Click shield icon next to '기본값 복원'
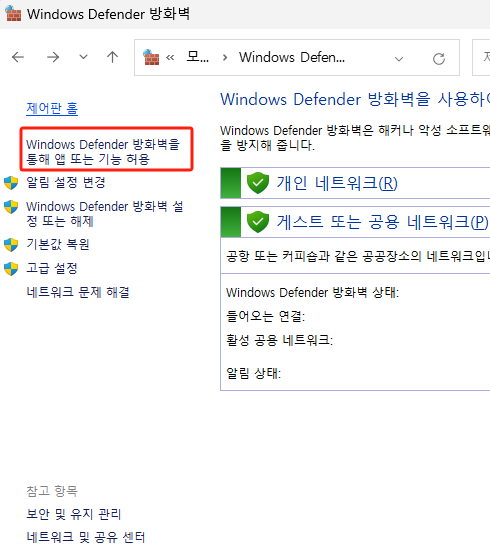This screenshot has height=557, width=490. click(x=11, y=245)
